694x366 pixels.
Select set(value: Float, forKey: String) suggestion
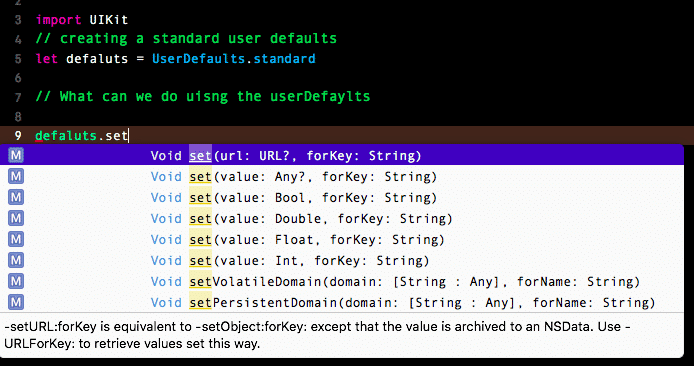tap(342, 239)
